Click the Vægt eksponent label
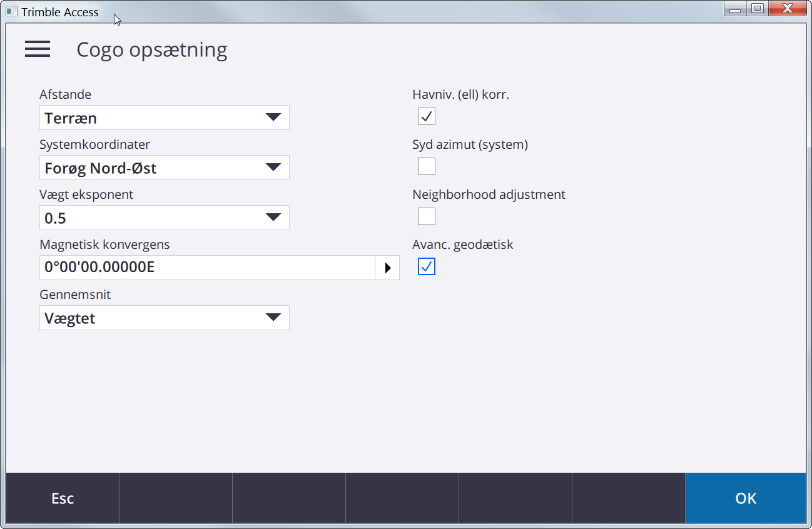812x529 pixels. tap(86, 194)
